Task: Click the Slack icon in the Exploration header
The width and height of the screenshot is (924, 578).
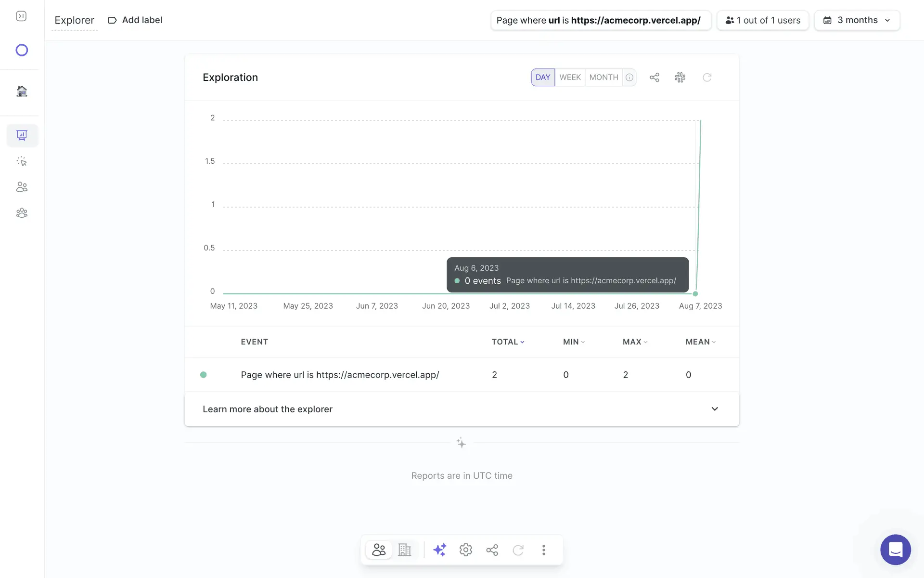Action: point(680,78)
